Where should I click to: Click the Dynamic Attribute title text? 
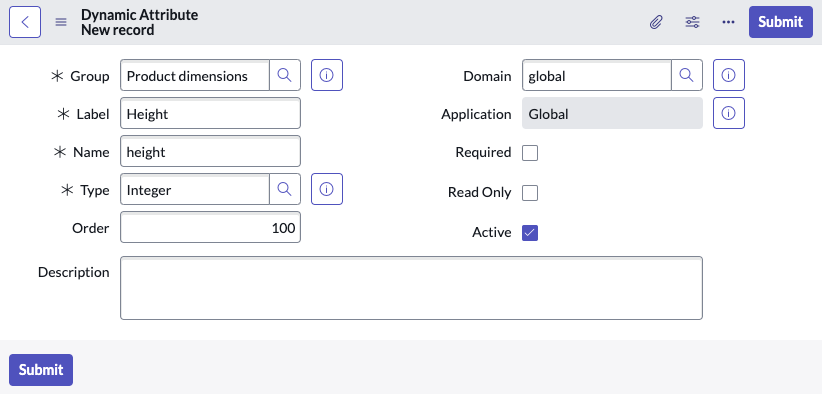139,15
